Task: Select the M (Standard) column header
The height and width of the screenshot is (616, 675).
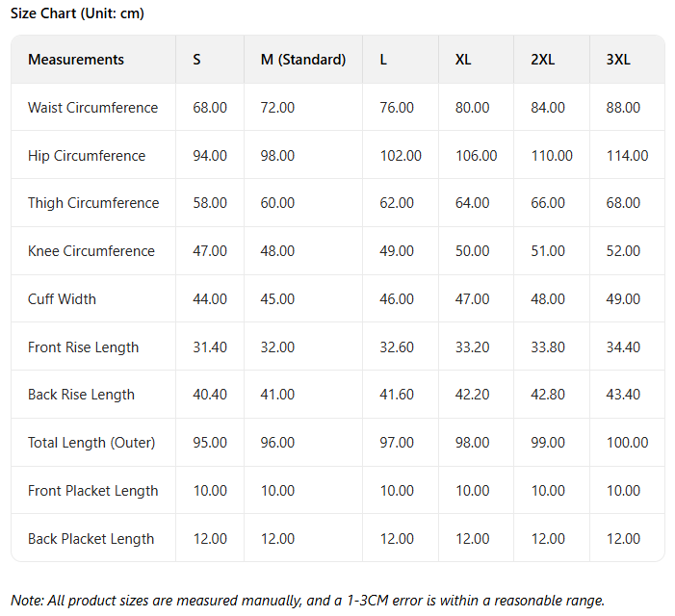Action: (x=302, y=60)
